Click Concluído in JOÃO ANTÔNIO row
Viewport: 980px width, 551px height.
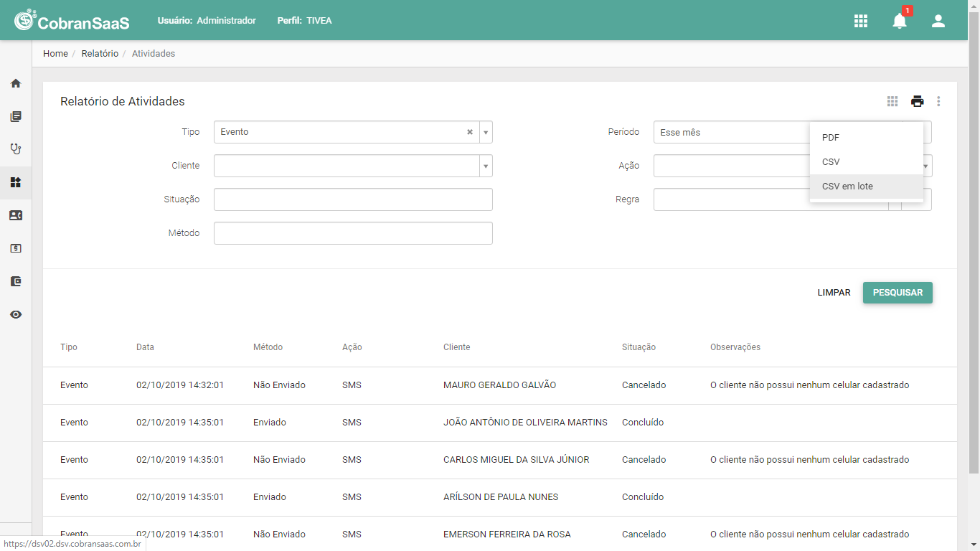coord(643,423)
